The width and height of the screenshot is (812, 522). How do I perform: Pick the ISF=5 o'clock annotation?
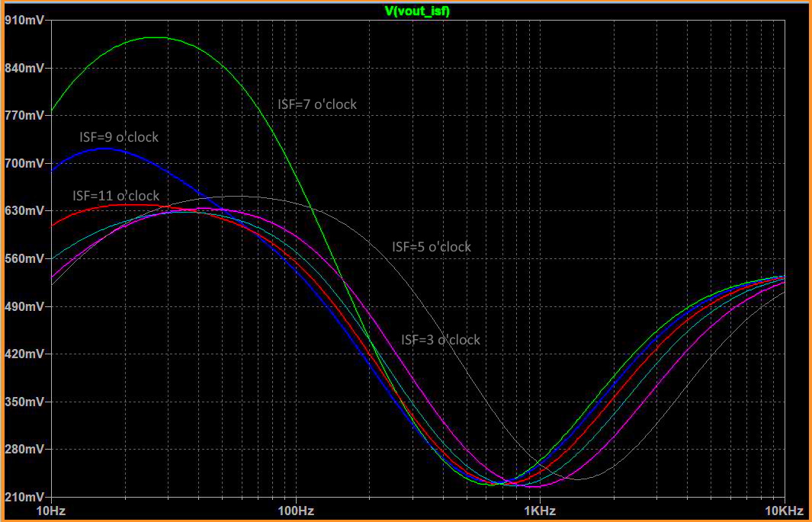[432, 247]
